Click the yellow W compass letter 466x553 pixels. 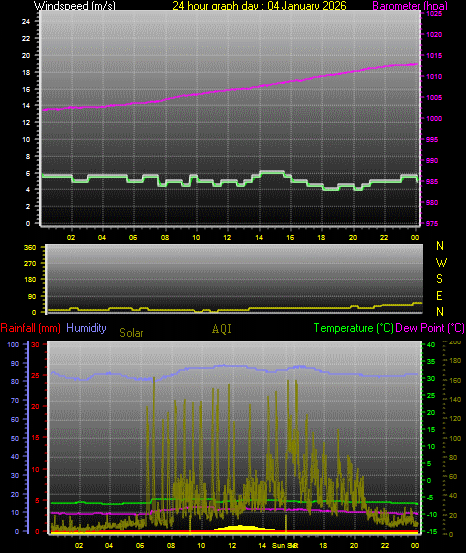point(441,263)
